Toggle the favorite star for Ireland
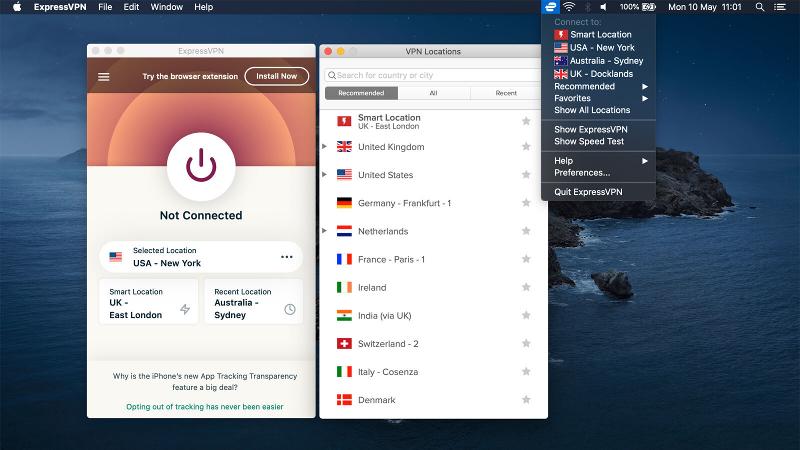The image size is (800, 450). 526,287
